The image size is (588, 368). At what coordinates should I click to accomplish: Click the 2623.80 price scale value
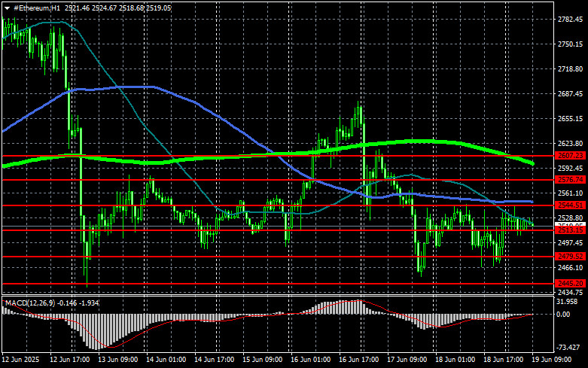(571, 144)
